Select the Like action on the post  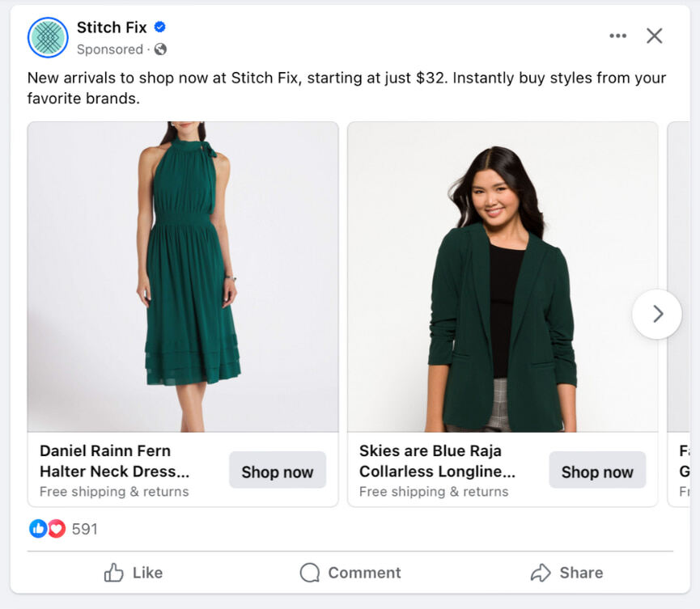134,573
